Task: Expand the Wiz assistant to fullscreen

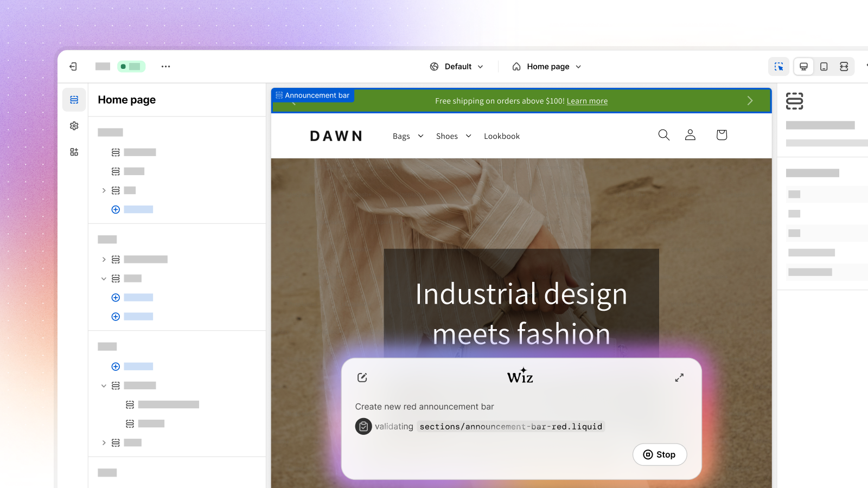Action: [679, 377]
